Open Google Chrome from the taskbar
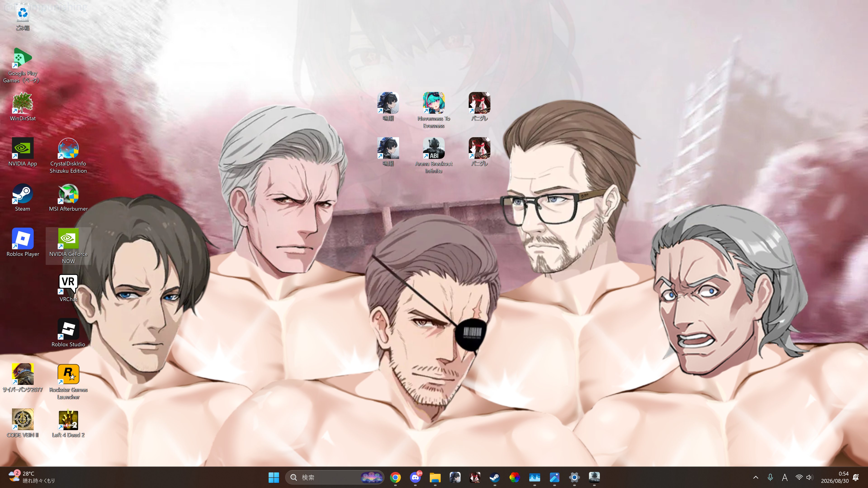This screenshot has width=868, height=488. point(395,477)
